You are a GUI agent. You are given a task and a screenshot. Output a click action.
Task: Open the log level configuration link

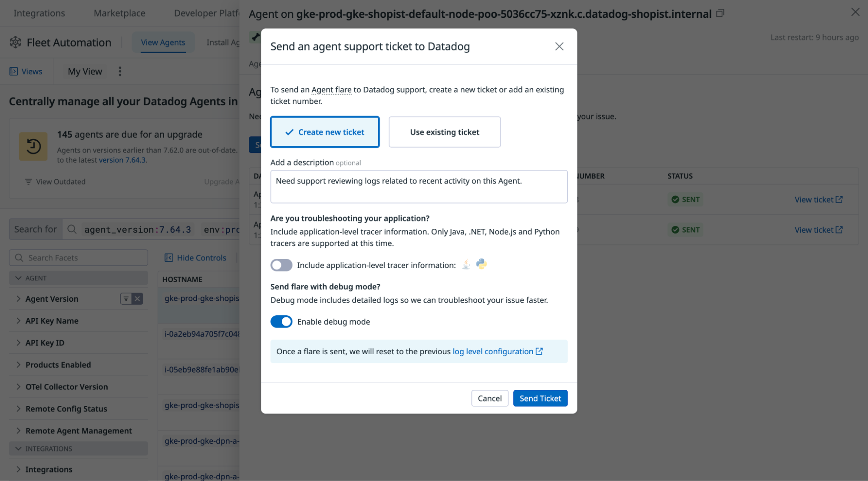tap(492, 351)
